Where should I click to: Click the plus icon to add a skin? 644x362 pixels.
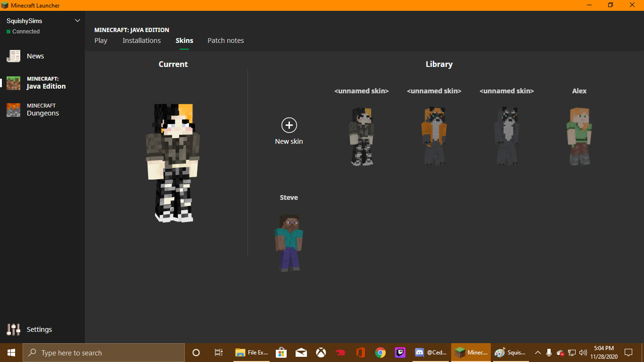288,126
